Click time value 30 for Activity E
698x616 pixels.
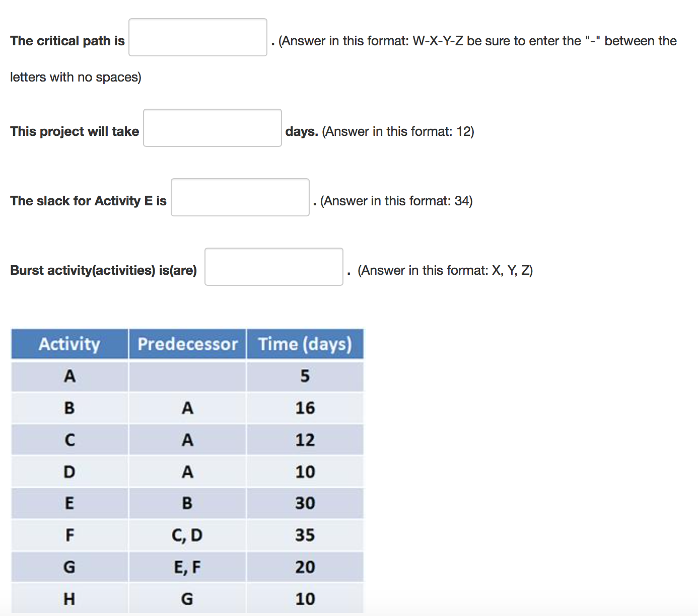pos(305,503)
